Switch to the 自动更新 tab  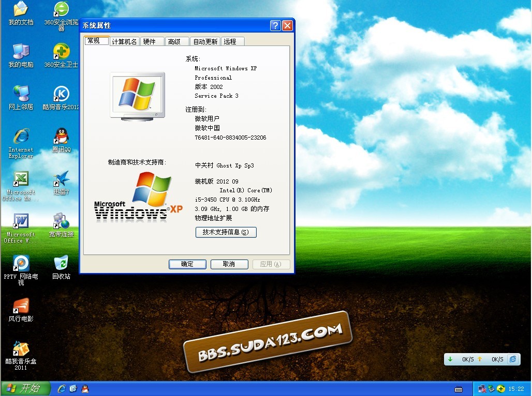click(205, 41)
